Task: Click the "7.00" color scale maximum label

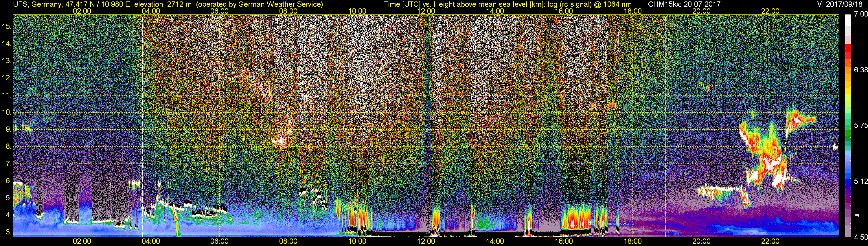Action: pos(861,14)
